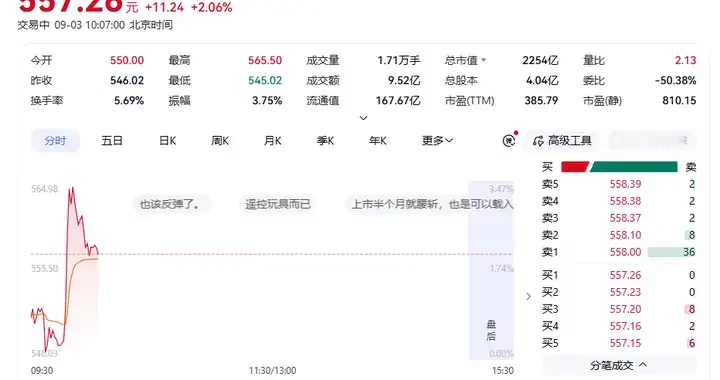Click the 高级工具 tool icon
720x380 pixels.
[538, 141]
